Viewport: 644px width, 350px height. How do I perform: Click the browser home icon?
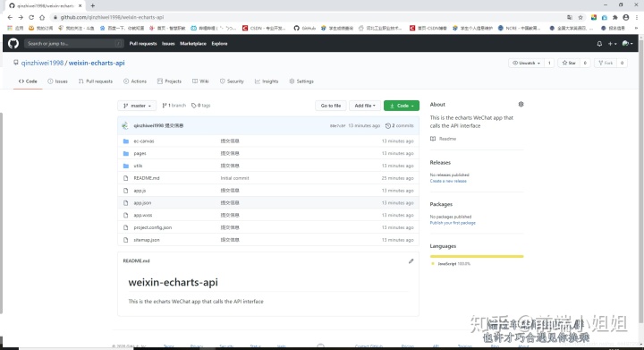point(42,17)
